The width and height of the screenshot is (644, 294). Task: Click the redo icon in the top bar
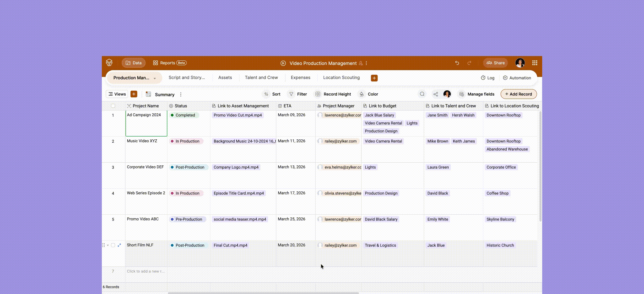tap(469, 63)
